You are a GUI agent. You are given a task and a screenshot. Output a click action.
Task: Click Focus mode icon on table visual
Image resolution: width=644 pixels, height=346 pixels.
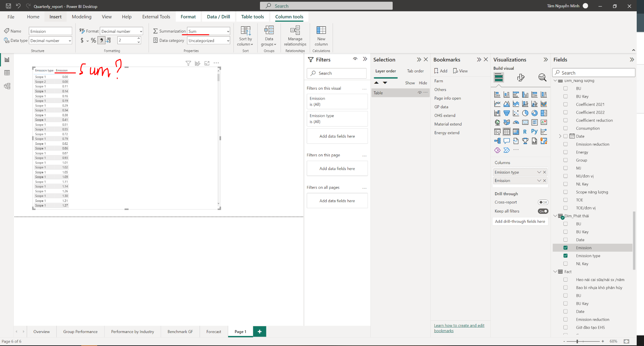click(x=207, y=63)
